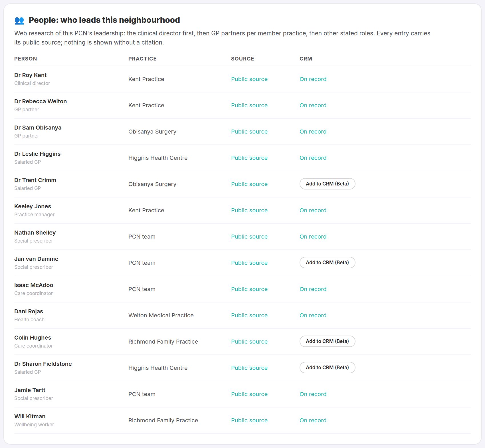Click the People: who leads this neighbourhood heading
Image resolution: width=485 pixels, height=448 pixels.
104,20
